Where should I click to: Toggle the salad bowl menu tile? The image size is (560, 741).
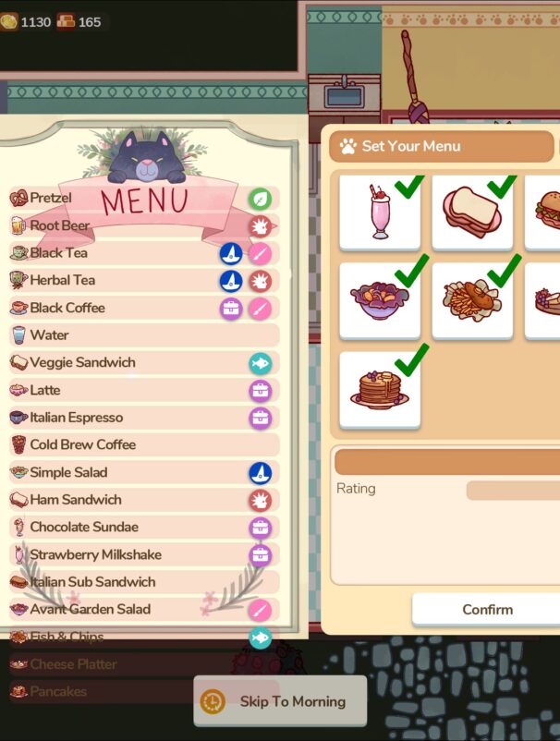tap(380, 301)
